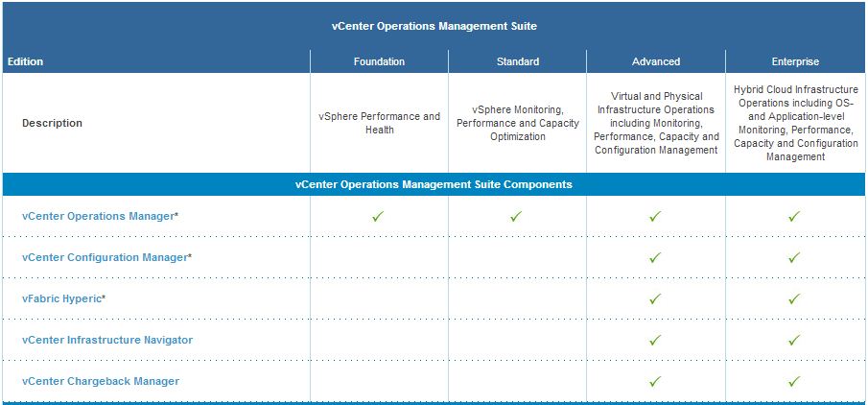Select the Advanced edition column header
Viewport: 868px width, 405px height.
point(656,61)
